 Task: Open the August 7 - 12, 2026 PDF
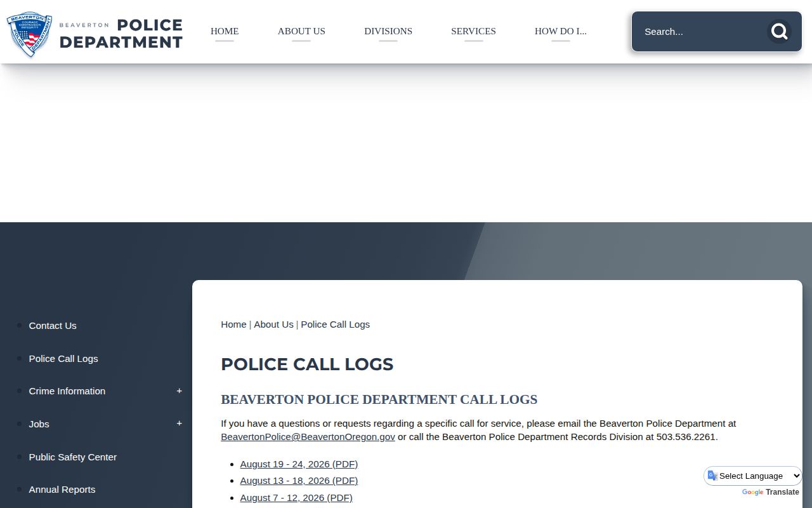click(296, 498)
